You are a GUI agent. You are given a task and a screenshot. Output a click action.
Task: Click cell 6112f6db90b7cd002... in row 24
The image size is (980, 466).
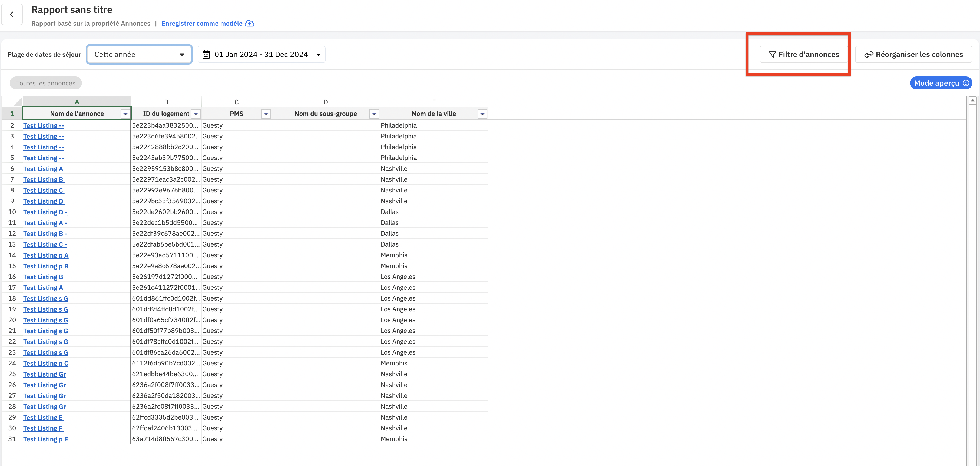coord(166,363)
